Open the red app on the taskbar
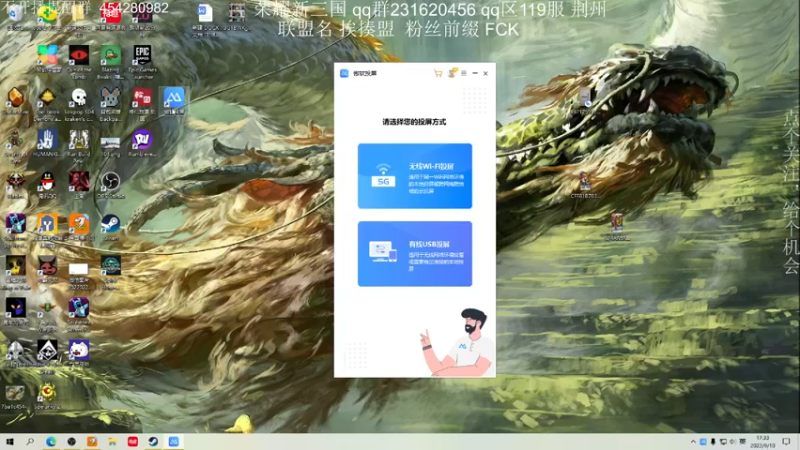This screenshot has height=450, width=800. pyautogui.click(x=133, y=442)
